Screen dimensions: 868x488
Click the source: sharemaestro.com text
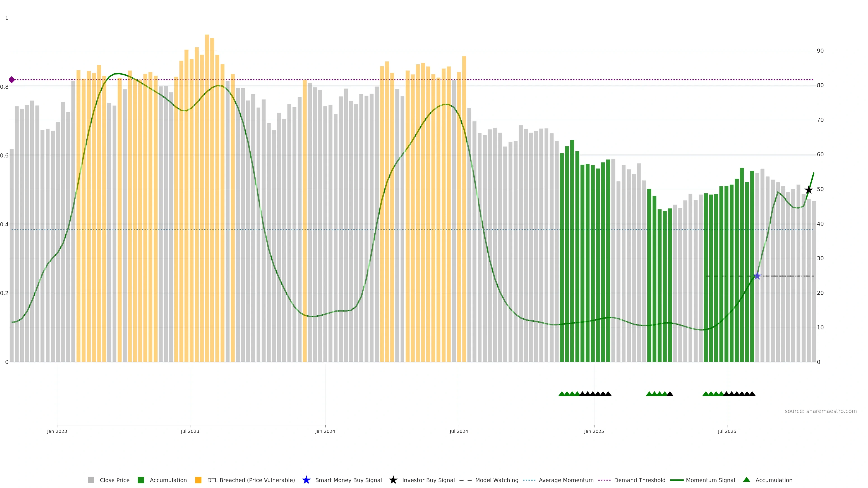pos(821,411)
